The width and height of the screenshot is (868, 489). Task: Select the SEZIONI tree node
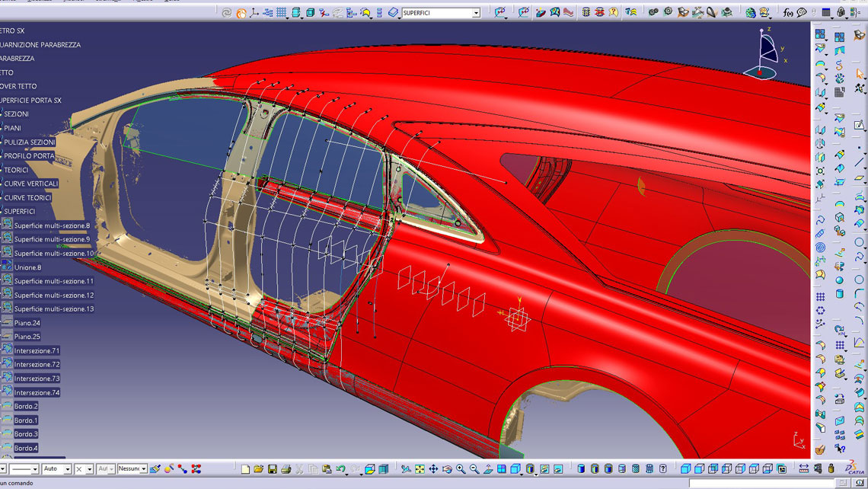16,114
